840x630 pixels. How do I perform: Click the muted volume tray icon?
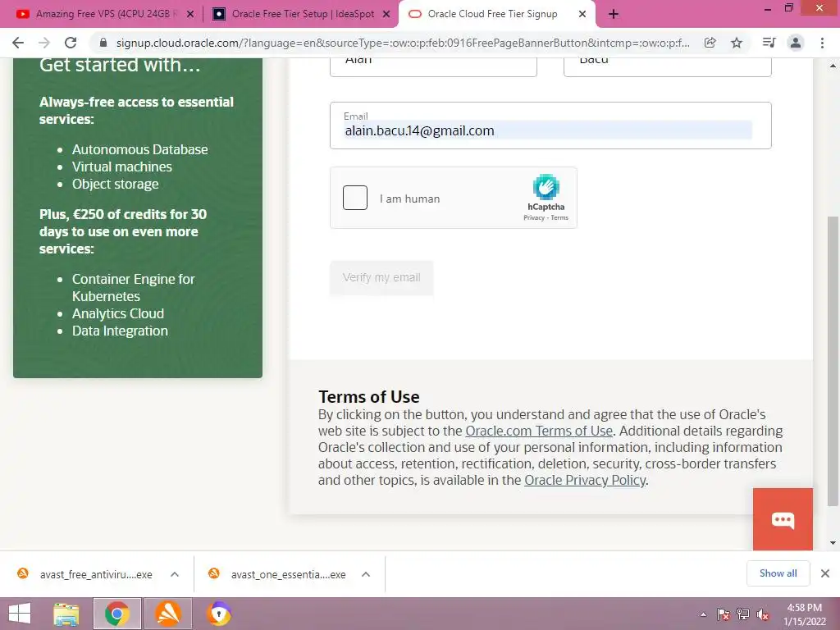click(x=763, y=614)
